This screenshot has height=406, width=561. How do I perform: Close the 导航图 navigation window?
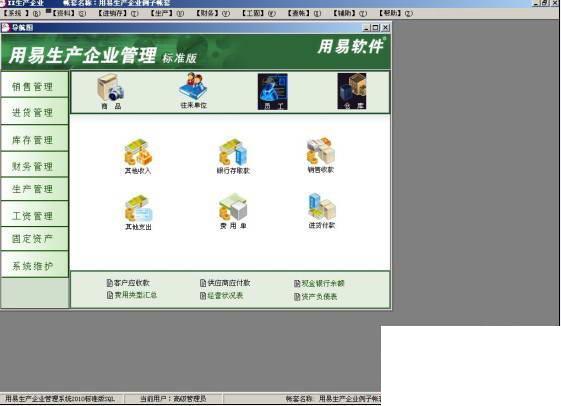pyautogui.click(x=385, y=28)
